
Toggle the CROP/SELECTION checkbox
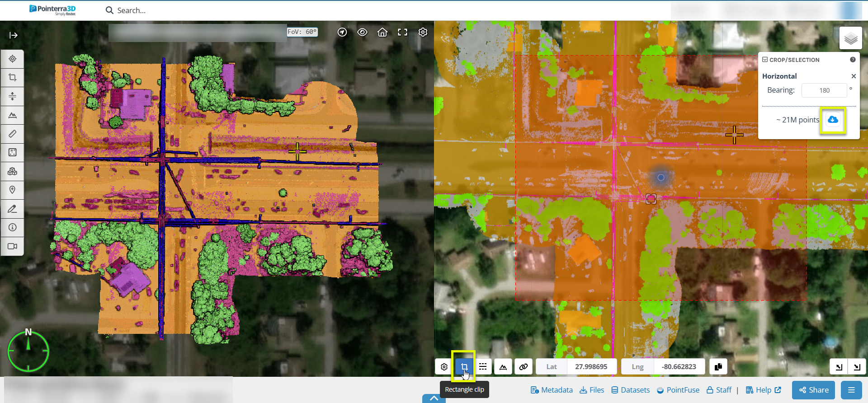pyautogui.click(x=765, y=60)
